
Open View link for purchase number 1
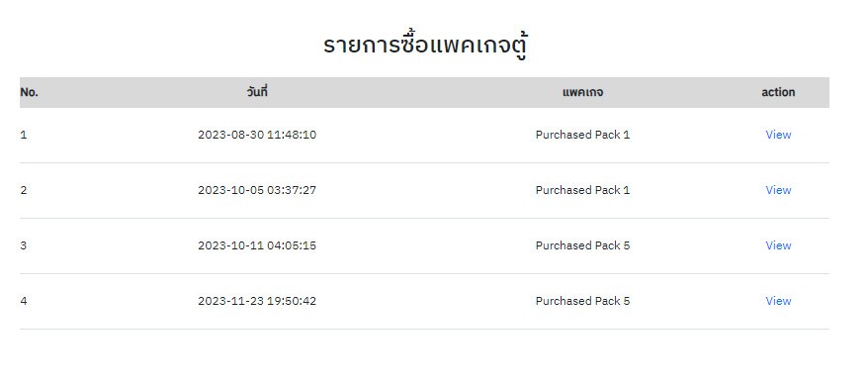[x=778, y=135]
